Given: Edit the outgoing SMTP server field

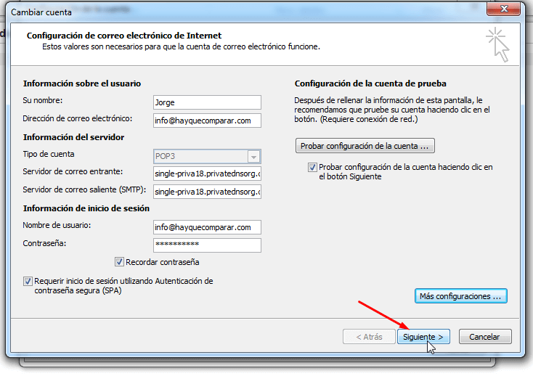Looking at the screenshot, I should (207, 192).
